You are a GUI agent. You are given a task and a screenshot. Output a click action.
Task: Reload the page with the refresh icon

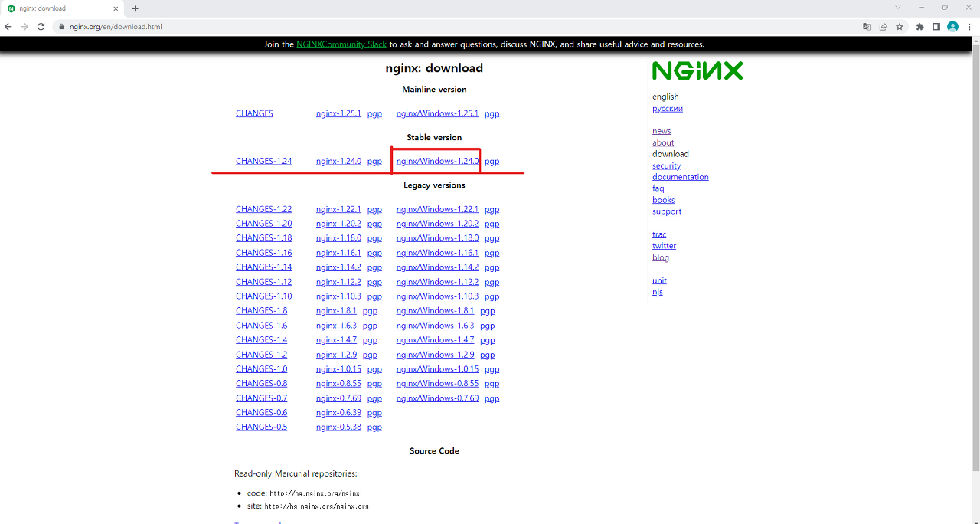click(41, 25)
